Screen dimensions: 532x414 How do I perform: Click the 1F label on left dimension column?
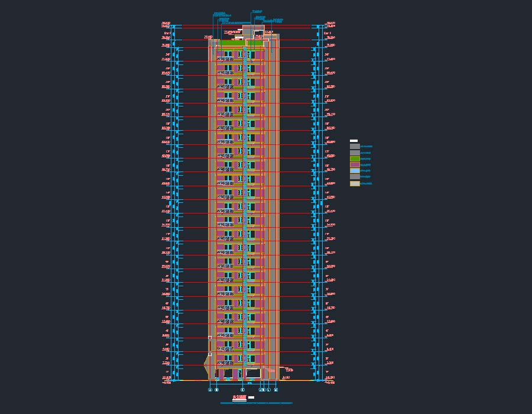coord(168,371)
